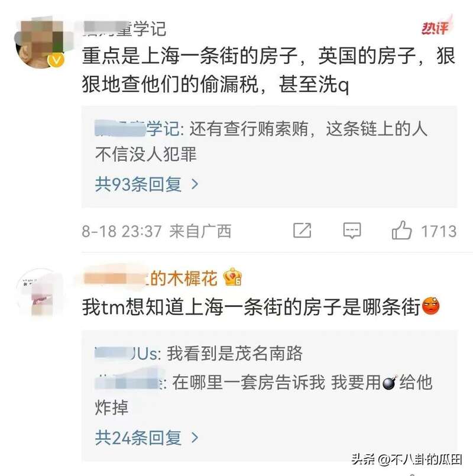Tap the hot comment 热评 badge
The height and width of the screenshot is (476, 473).
(436, 27)
